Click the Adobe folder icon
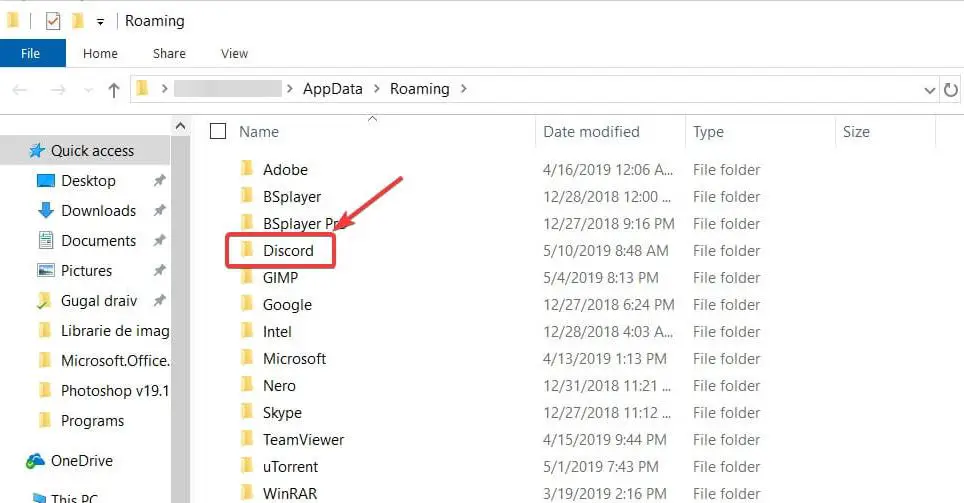 point(247,168)
